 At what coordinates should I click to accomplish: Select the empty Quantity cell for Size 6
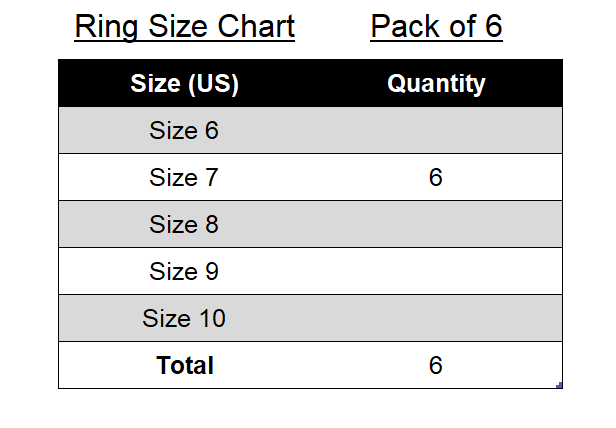tap(436, 131)
